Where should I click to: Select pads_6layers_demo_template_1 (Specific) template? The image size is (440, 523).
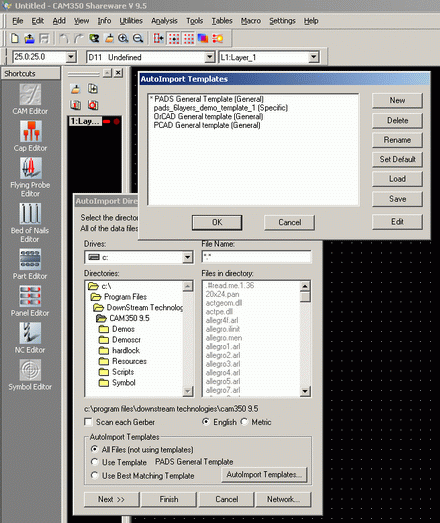(221, 108)
